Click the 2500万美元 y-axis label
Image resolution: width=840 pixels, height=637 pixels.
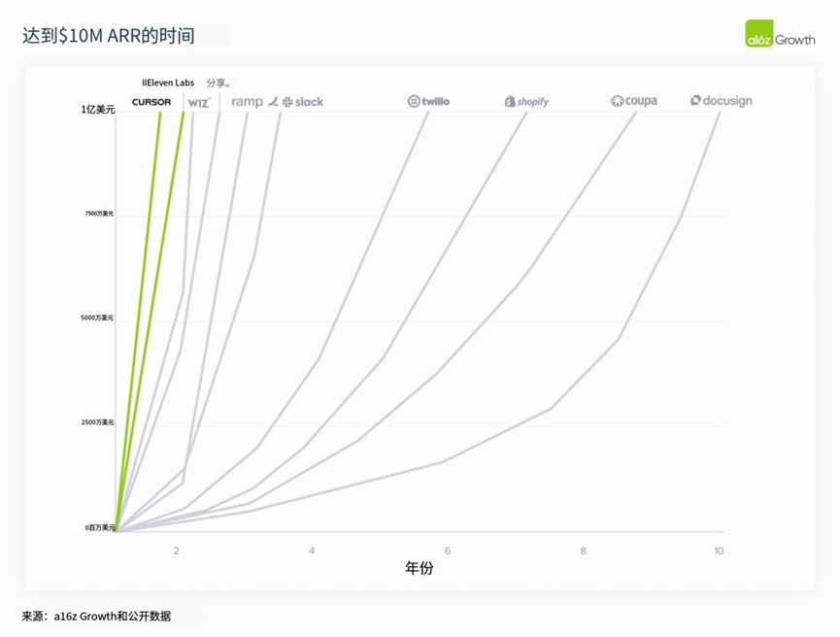tap(97, 422)
